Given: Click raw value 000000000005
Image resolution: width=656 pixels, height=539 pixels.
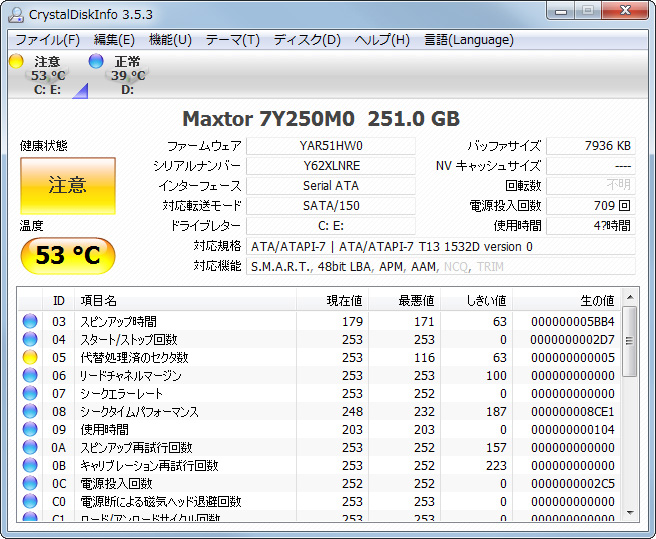Looking at the screenshot, I should [573, 357].
